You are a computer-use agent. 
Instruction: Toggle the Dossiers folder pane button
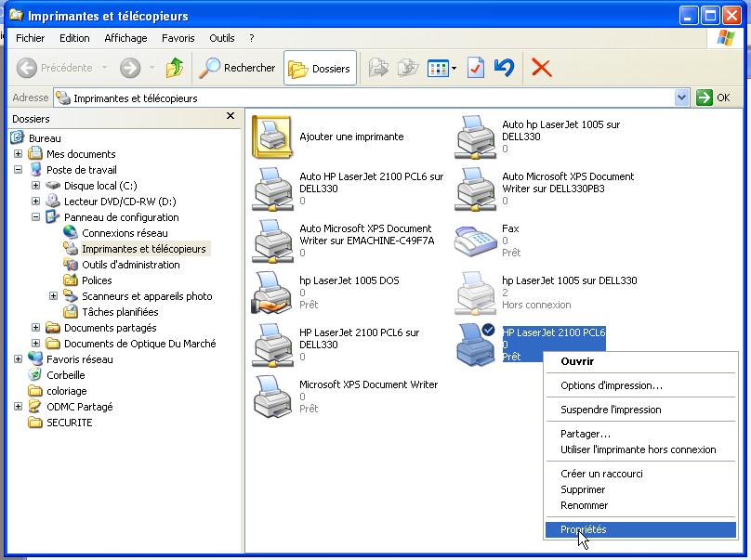pyautogui.click(x=320, y=68)
